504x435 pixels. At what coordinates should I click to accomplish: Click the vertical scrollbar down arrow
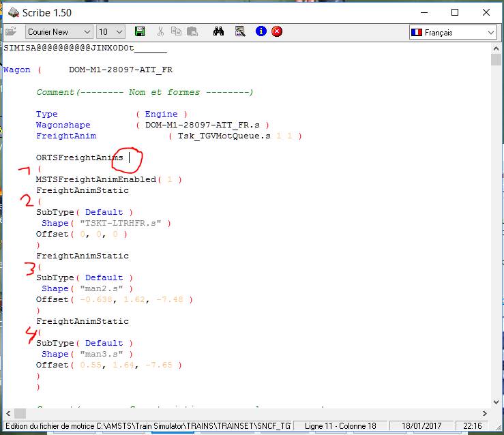tap(496, 402)
